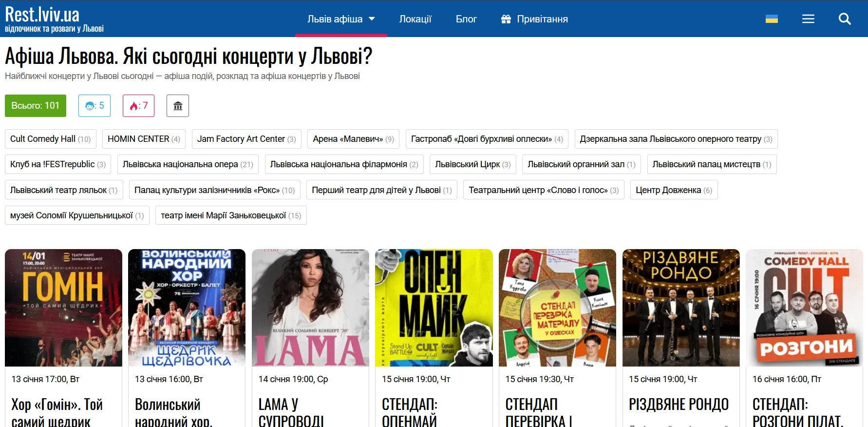Filter by hot events flame icon
The width and height of the screenshot is (868, 427).
pos(138,106)
